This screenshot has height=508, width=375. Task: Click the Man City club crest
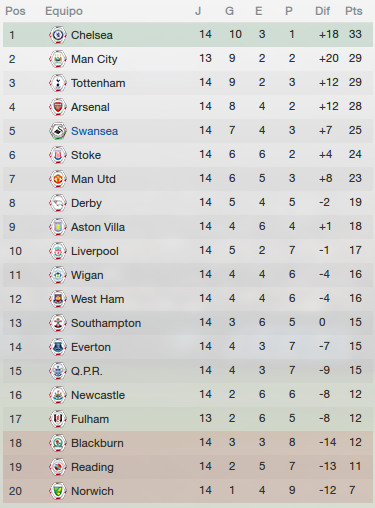[x=58, y=59]
